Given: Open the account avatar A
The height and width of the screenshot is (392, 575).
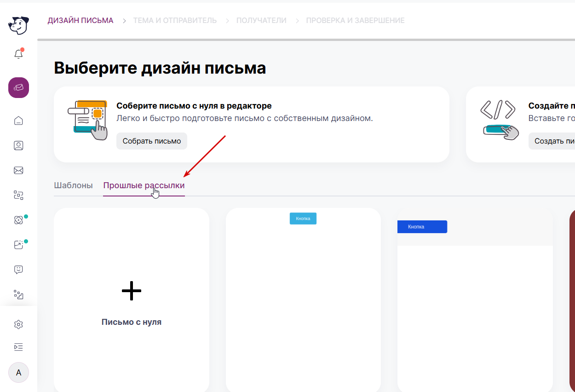Looking at the screenshot, I should (18, 373).
